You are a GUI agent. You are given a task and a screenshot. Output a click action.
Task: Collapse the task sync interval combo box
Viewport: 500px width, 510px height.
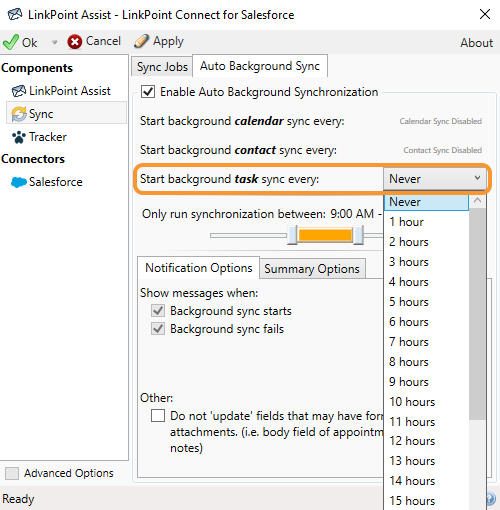[435, 179]
